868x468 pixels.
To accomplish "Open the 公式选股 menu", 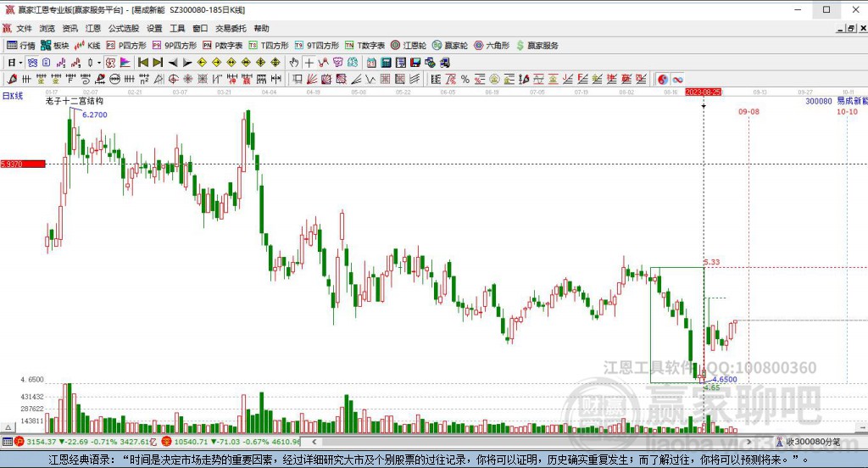I will 124,28.
